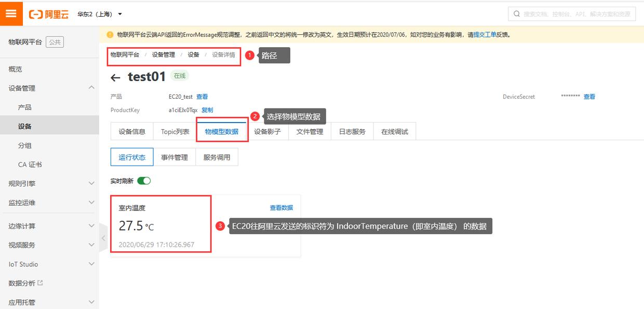This screenshot has width=644, height=309.
Task: Switch to the 事件管理 sub-tab
Action: pyautogui.click(x=175, y=157)
